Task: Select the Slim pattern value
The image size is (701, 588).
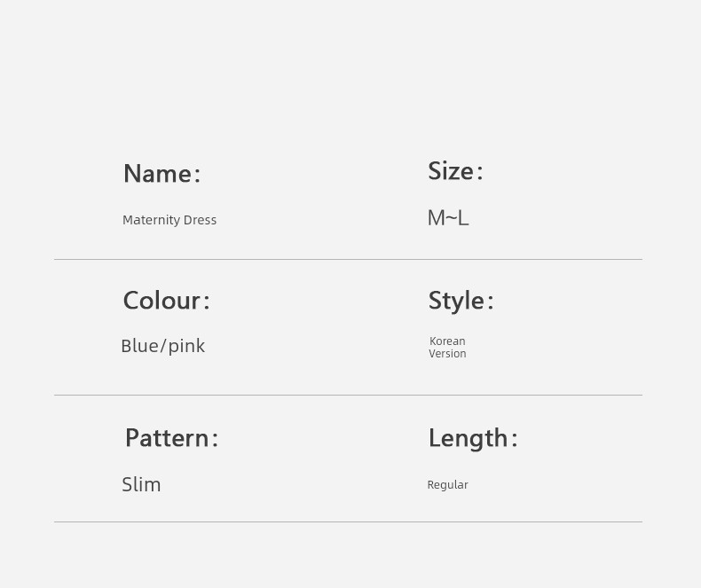Action: (141, 485)
